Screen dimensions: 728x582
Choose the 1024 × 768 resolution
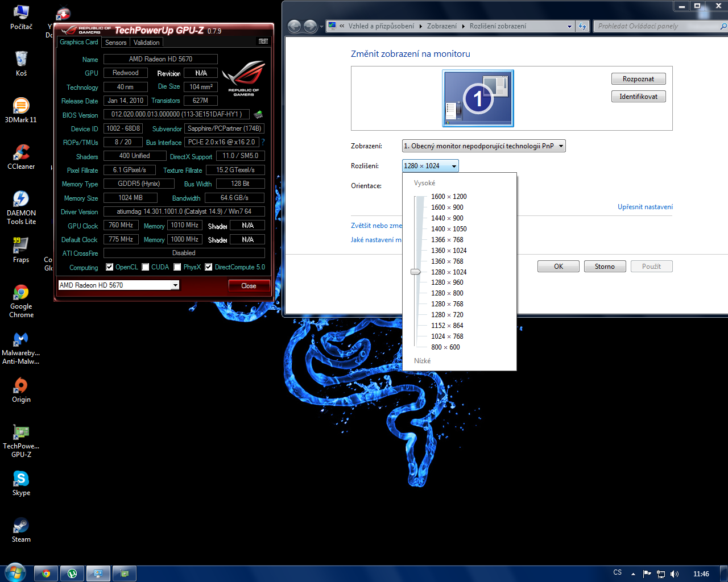pos(447,336)
